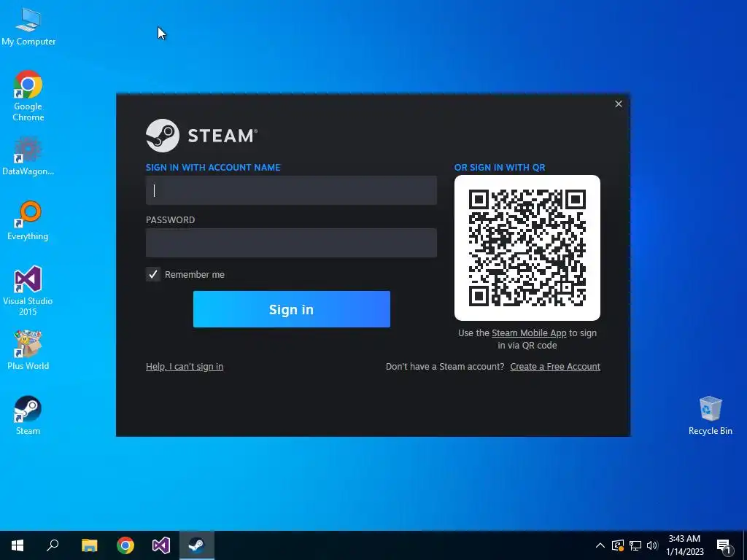Viewport: 747px width, 560px height.
Task: Select the Steam desktop shortcut
Action: tap(28, 415)
